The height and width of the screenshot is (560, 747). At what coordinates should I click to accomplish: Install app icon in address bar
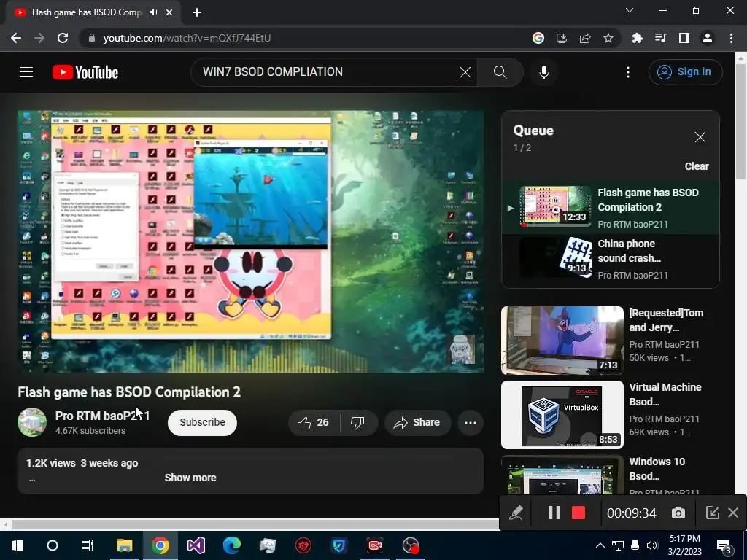562,38
